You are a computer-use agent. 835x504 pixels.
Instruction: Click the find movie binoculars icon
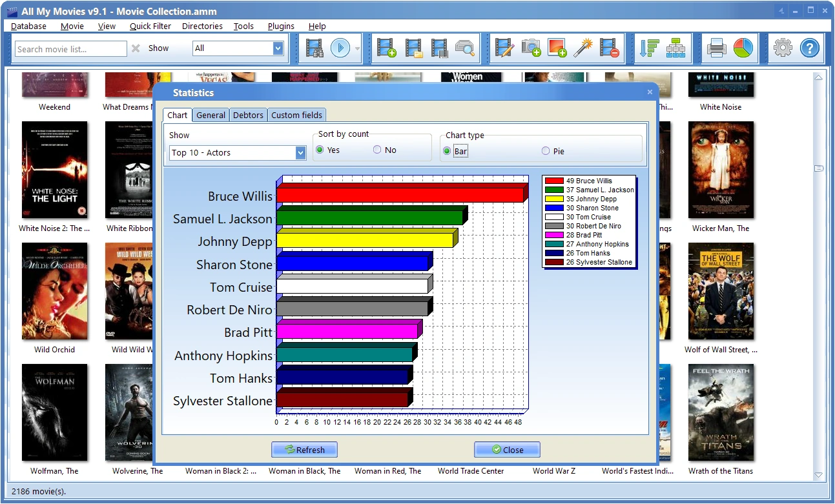(314, 48)
